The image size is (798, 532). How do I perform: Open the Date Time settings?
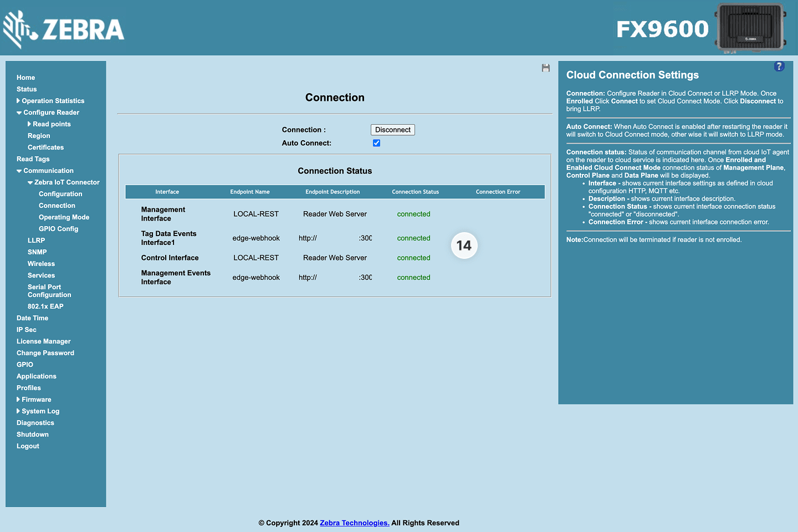32,318
